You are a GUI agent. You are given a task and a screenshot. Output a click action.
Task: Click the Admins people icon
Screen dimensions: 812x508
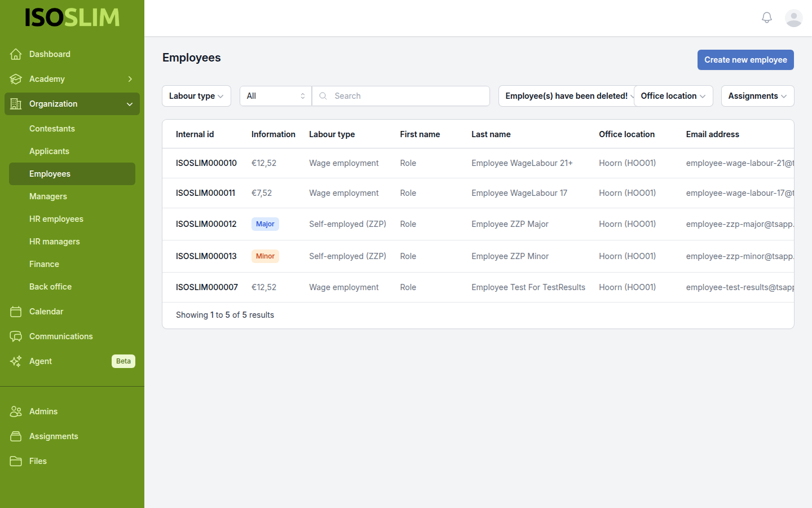click(16, 411)
